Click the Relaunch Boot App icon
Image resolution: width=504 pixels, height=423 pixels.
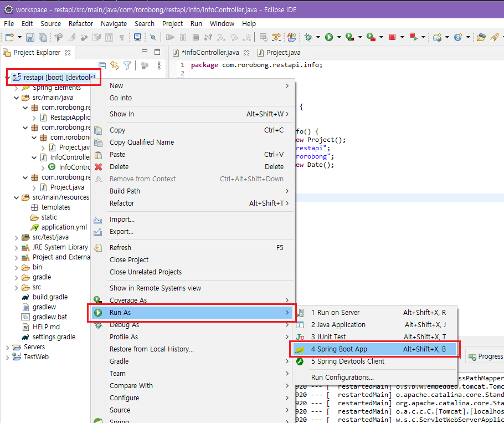pos(413,37)
